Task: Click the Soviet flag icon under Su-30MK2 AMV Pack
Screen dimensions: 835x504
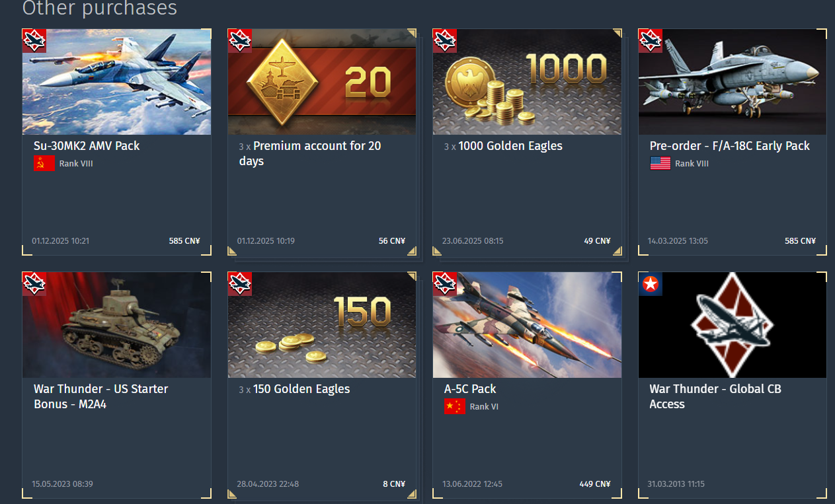Action: tap(44, 163)
